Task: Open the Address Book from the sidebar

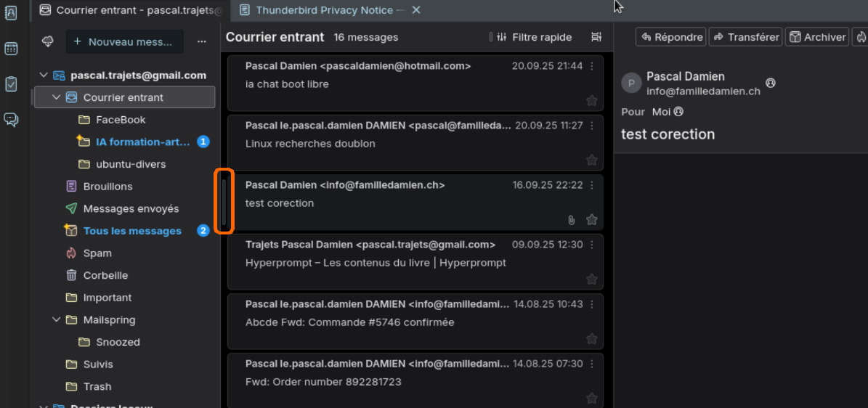Action: [x=11, y=12]
